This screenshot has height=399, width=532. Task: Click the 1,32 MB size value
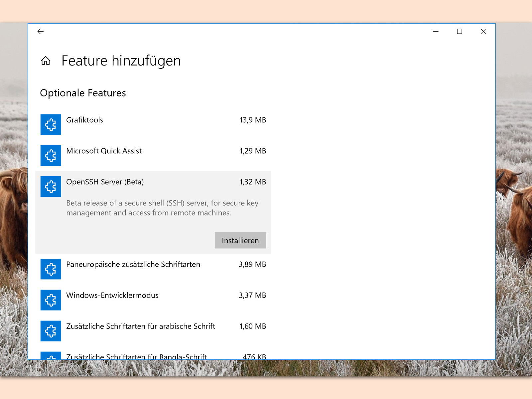click(253, 182)
